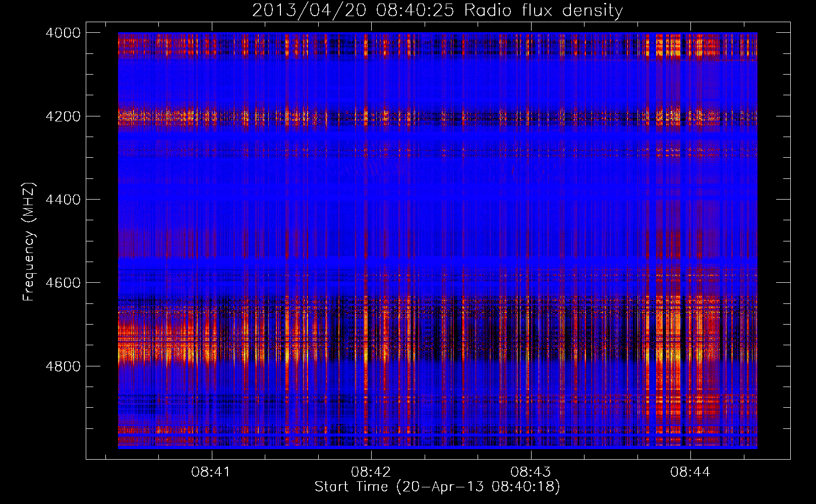This screenshot has height=504, width=816.
Task: Click the "Frequency (MHZ)" axis title
Action: 29,242
